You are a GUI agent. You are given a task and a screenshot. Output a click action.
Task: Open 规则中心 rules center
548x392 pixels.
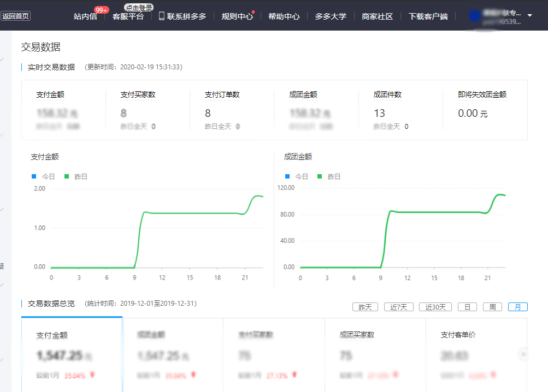(x=237, y=16)
